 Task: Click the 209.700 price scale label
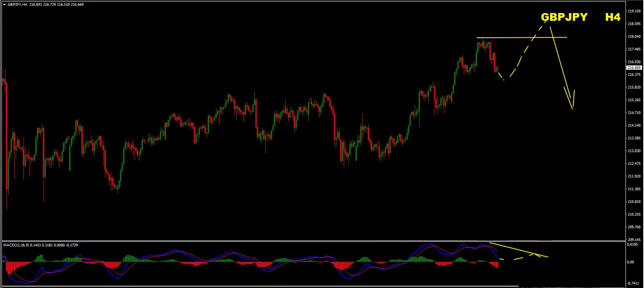click(634, 227)
